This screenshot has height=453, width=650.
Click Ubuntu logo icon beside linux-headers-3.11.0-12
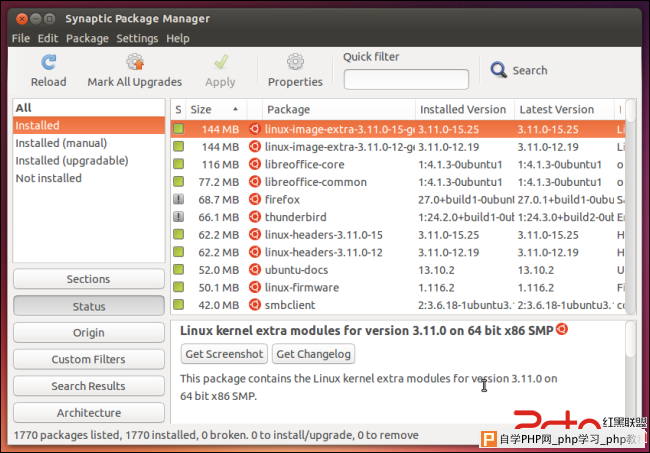255,252
